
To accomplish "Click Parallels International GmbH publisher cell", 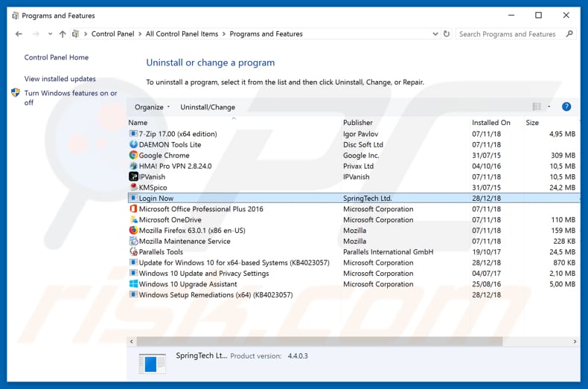I will point(388,252).
